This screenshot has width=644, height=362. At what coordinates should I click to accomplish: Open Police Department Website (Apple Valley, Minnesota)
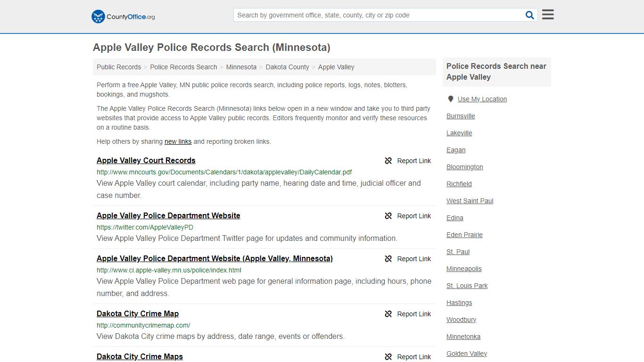tap(215, 258)
